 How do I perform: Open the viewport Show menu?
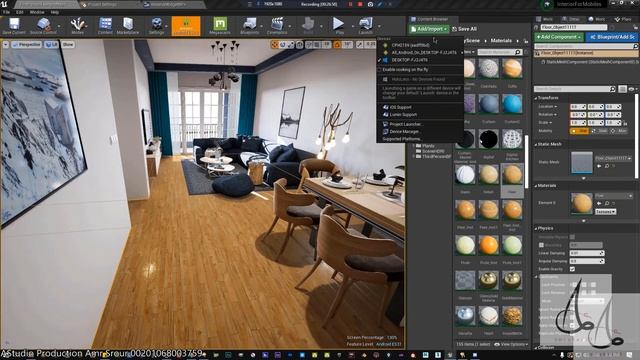(68, 44)
